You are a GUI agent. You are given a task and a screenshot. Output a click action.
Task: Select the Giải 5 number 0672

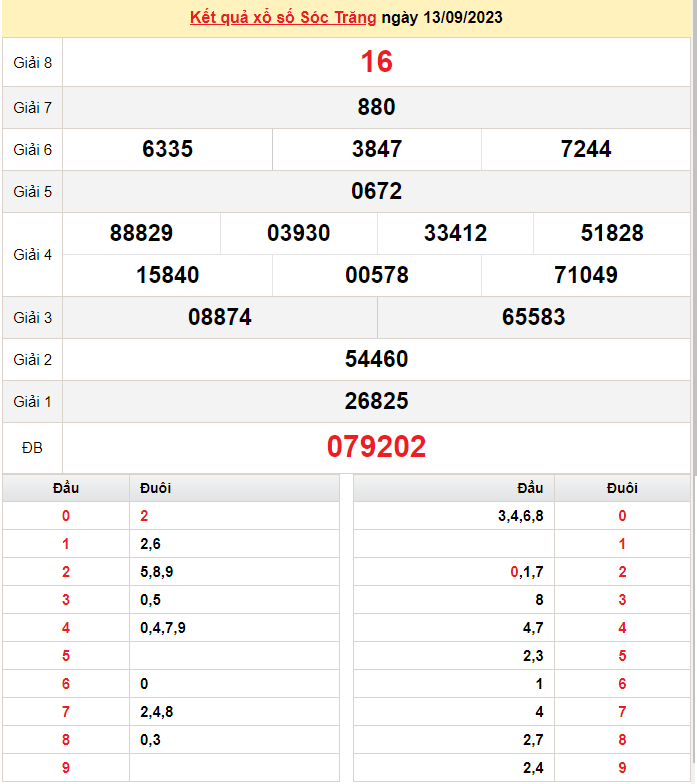tap(376, 191)
